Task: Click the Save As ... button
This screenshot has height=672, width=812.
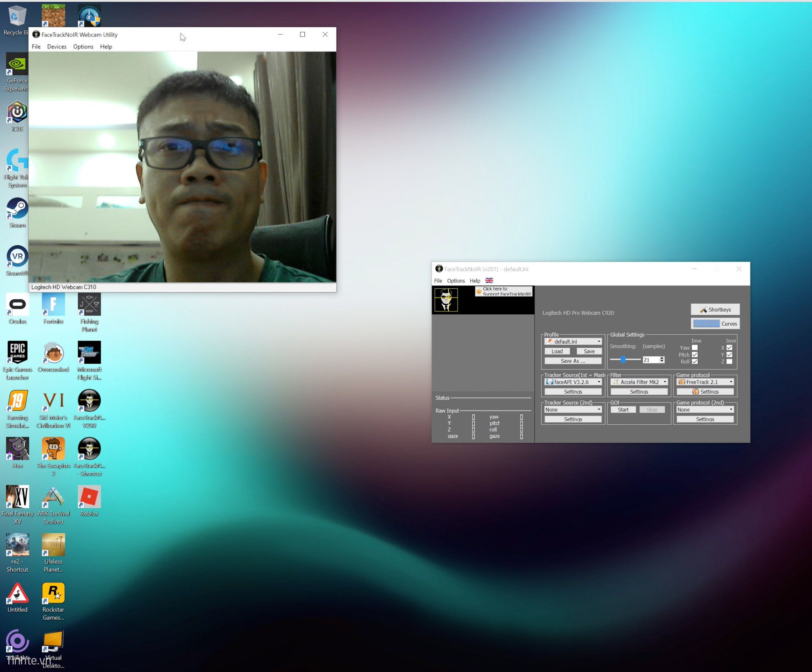Action: click(x=573, y=361)
